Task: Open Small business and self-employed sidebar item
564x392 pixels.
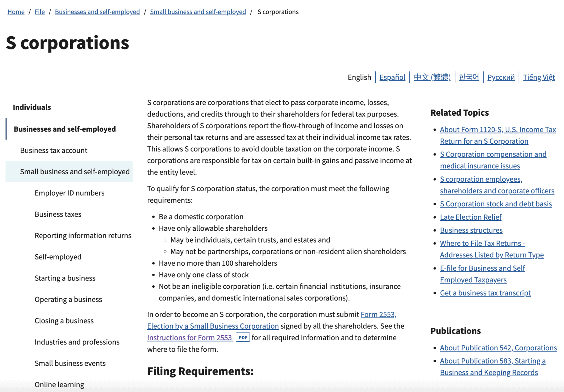Action: pos(69,171)
